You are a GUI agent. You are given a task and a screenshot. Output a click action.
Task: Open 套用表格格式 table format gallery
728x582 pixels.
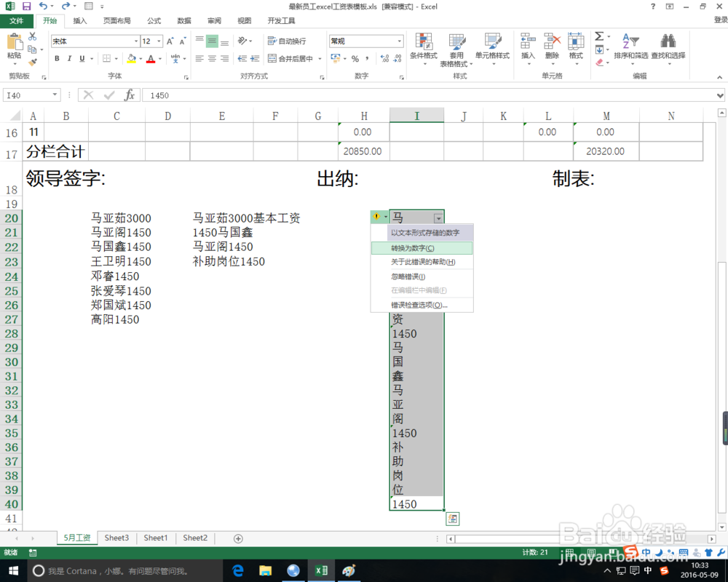(x=456, y=49)
